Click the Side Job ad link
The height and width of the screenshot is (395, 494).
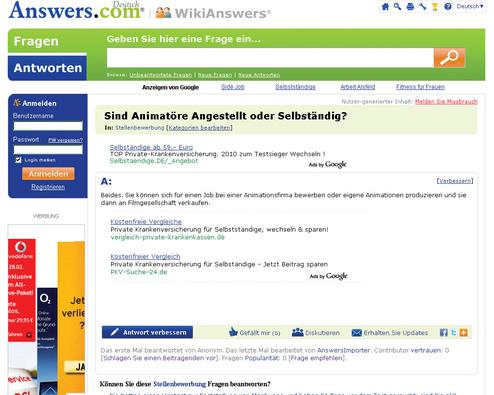pos(233,87)
